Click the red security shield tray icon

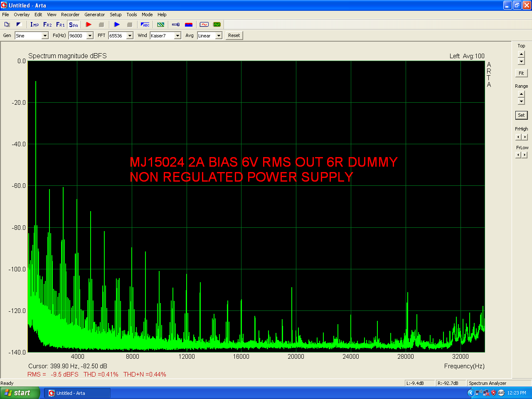click(494, 393)
